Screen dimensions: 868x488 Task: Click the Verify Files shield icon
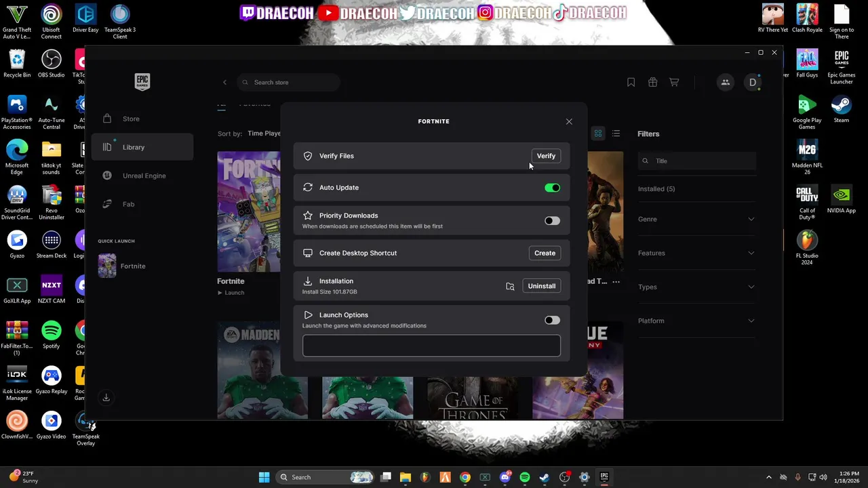tap(308, 156)
